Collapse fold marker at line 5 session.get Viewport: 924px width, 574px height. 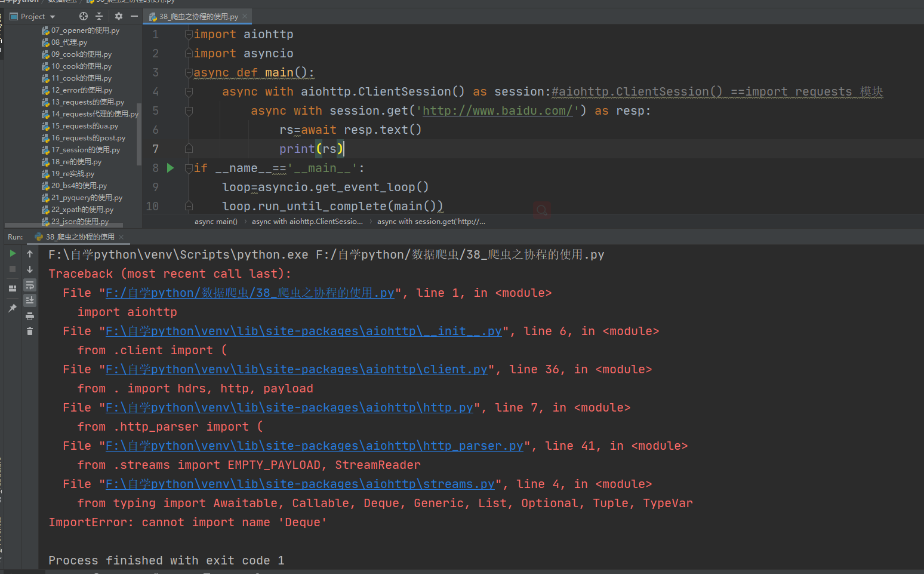click(189, 111)
